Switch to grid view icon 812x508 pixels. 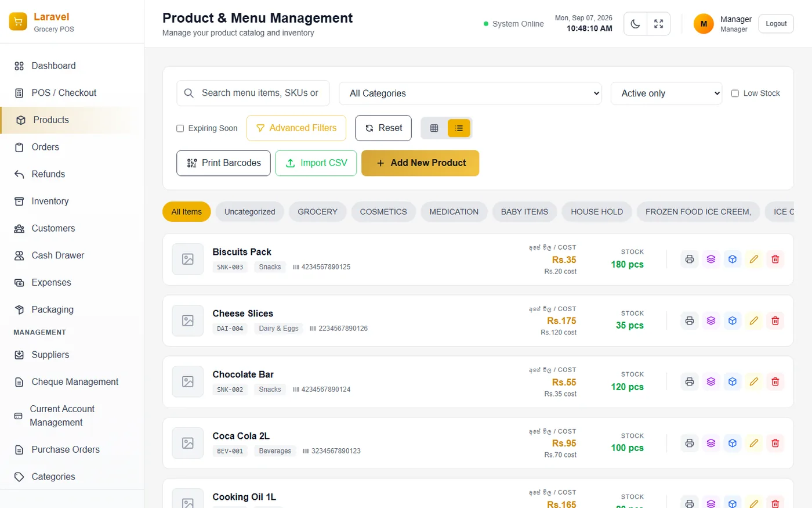click(434, 128)
